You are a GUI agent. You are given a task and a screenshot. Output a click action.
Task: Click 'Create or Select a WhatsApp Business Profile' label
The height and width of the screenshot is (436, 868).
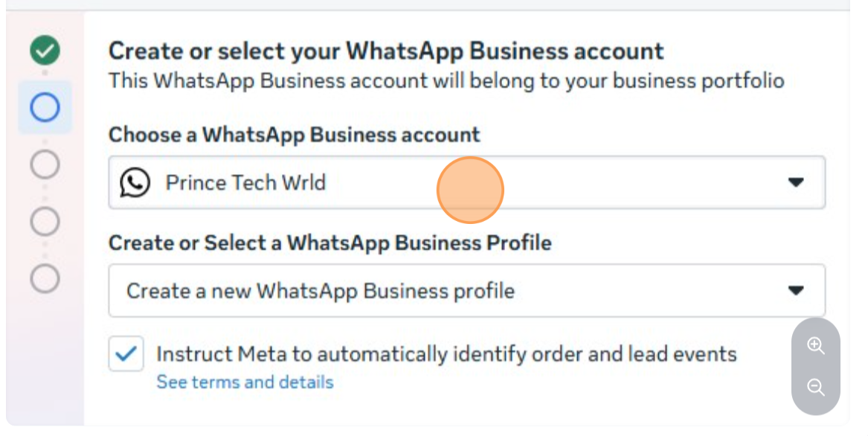(x=329, y=243)
